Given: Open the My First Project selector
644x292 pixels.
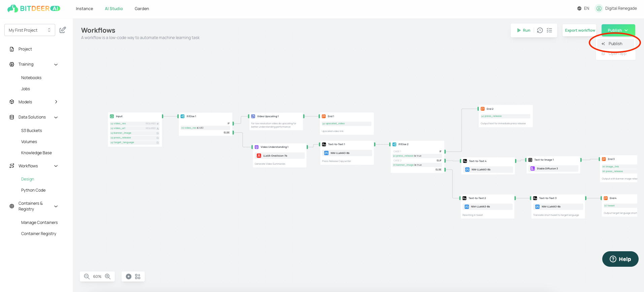Looking at the screenshot, I should pyautogui.click(x=30, y=30).
